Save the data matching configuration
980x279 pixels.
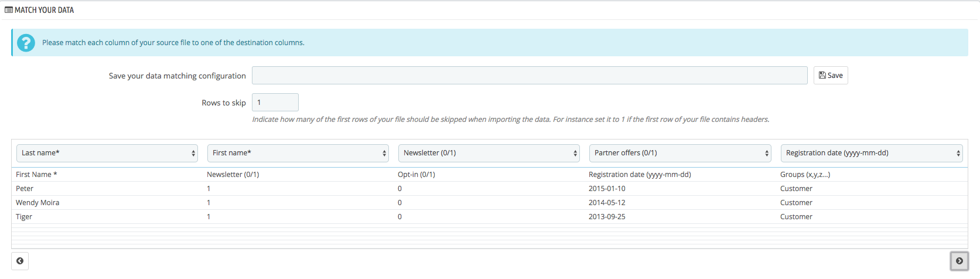[x=831, y=75]
